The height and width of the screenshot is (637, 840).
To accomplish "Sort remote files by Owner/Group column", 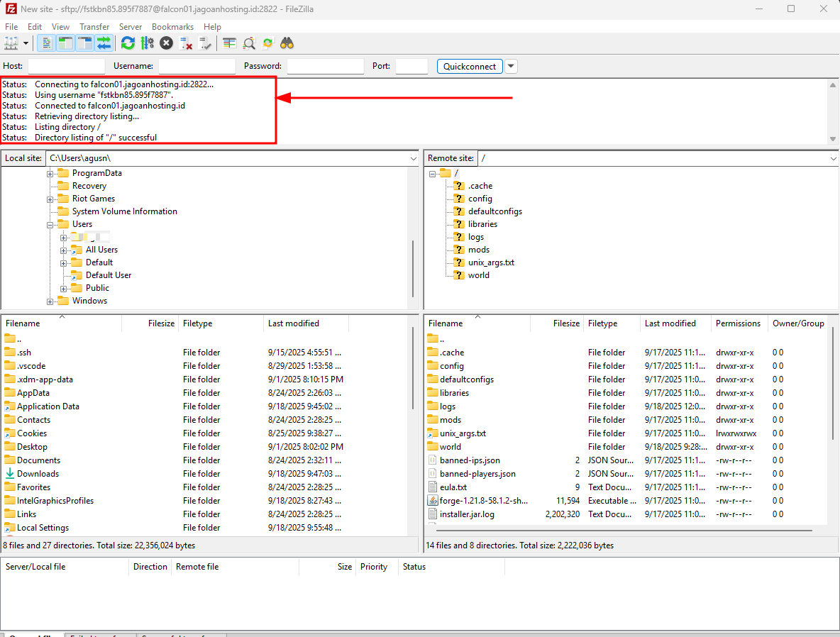I will (798, 323).
